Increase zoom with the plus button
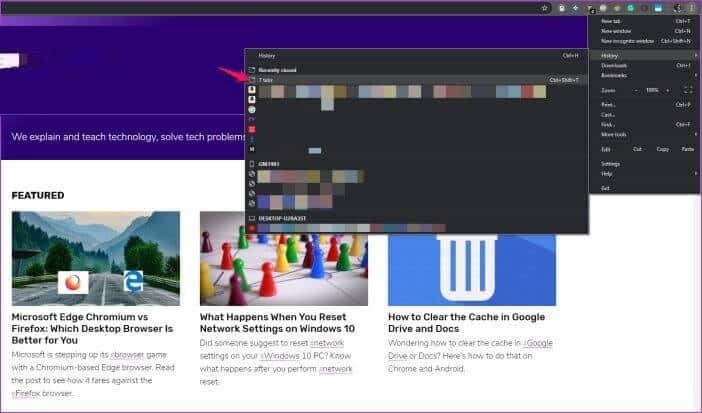Image resolution: width=702 pixels, height=413 pixels. coord(668,90)
